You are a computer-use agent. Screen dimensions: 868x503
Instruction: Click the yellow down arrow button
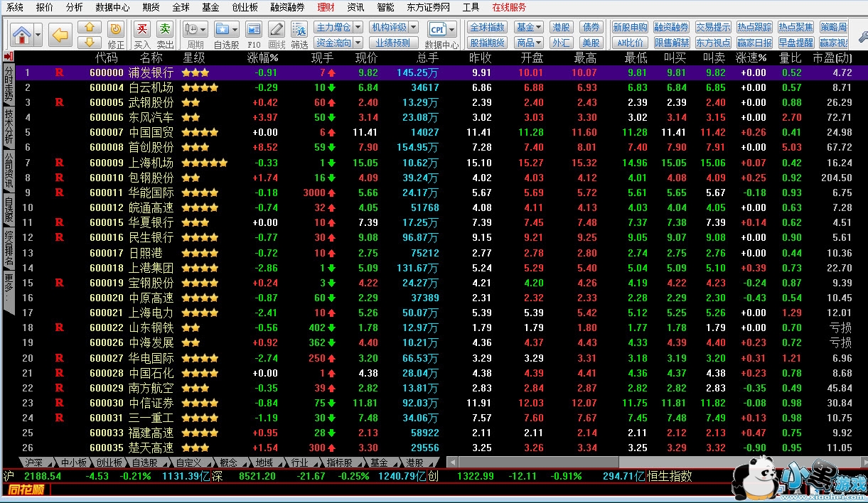(x=90, y=42)
